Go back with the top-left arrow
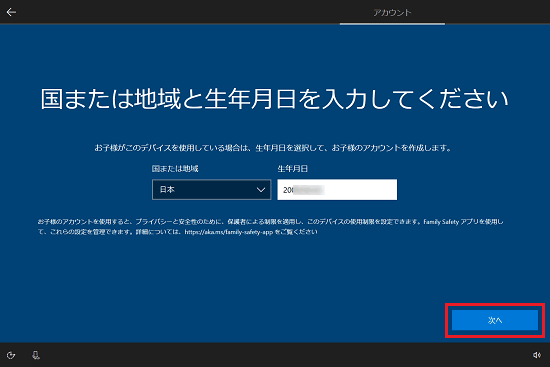This screenshot has height=367, width=550. coord(11,12)
